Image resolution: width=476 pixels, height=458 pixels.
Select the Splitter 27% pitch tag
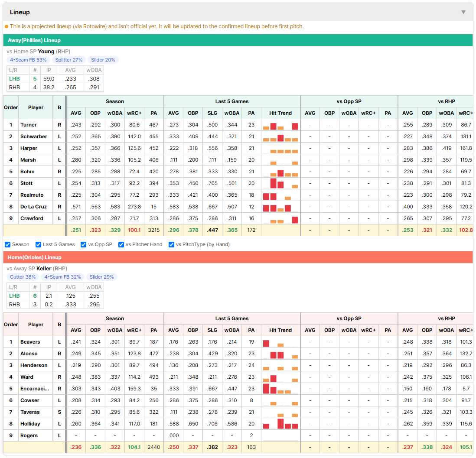(69, 60)
